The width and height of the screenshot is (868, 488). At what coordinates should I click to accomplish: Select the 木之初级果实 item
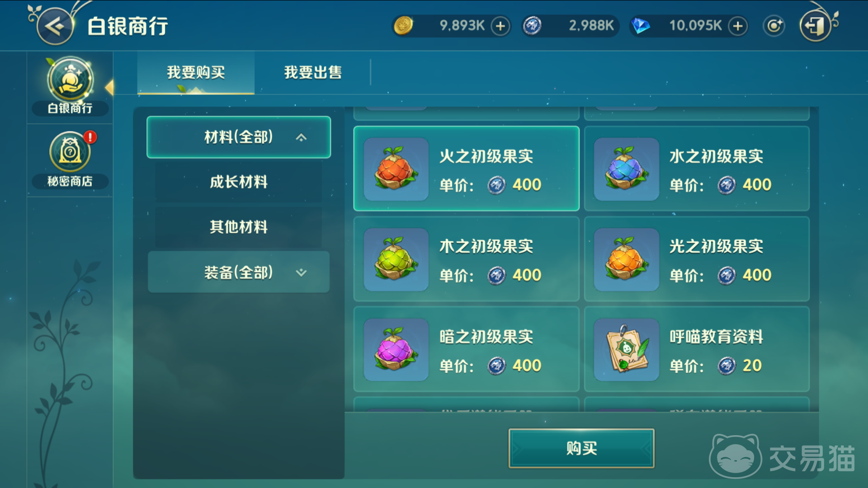point(466,259)
